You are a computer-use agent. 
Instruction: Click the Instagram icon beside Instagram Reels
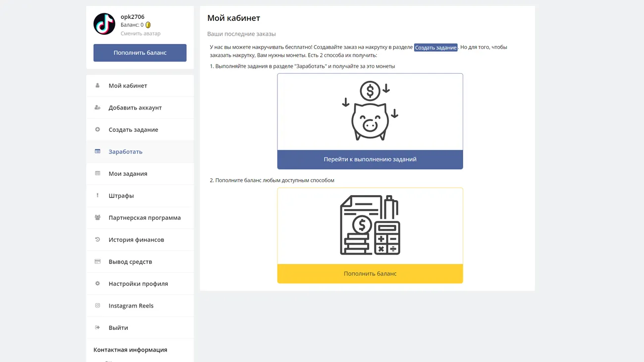click(98, 306)
